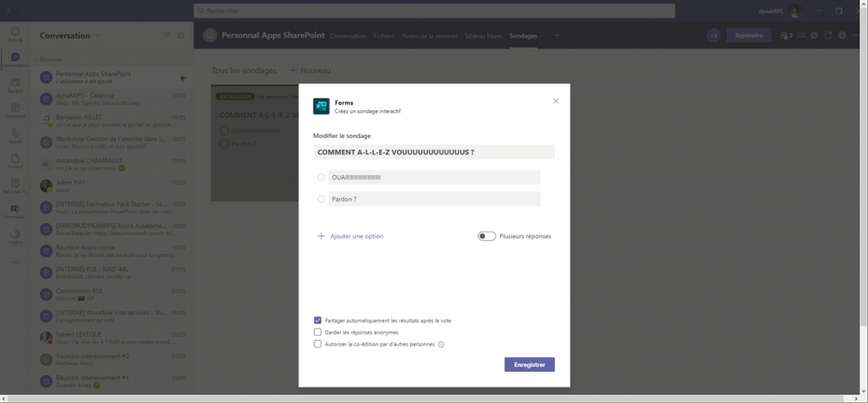Screen dimensions: 868x403
Task: Open the Appels phone icon
Action: [x=15, y=133]
